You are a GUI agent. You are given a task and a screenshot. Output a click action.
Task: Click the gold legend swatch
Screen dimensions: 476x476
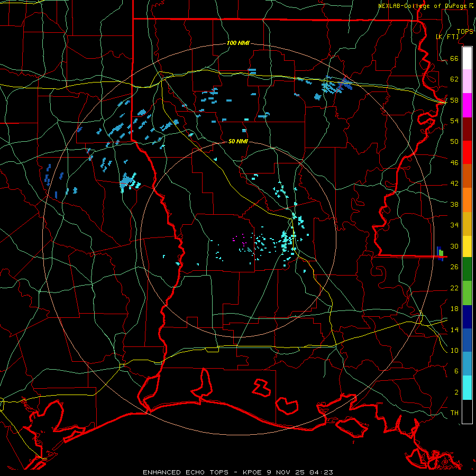[x=467, y=223]
